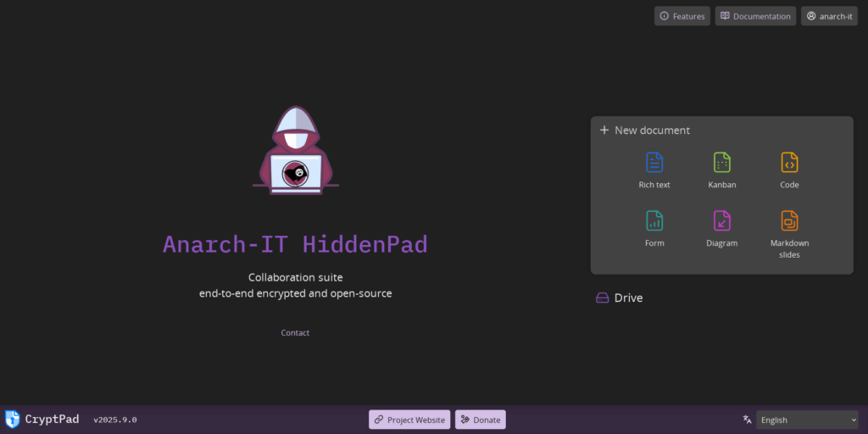The width and height of the screenshot is (868, 434).
Task: Click the Drive link text
Action: click(x=628, y=298)
